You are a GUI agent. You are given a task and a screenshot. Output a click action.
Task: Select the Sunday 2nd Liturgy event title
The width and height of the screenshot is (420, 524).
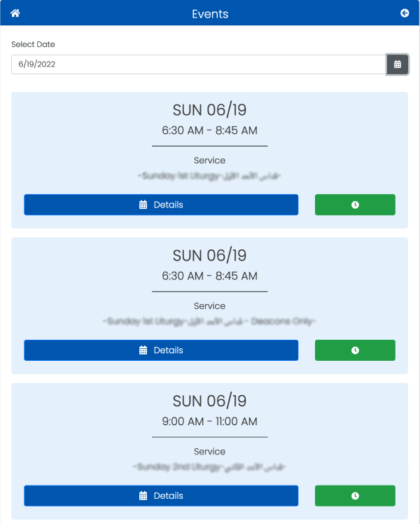(209, 467)
